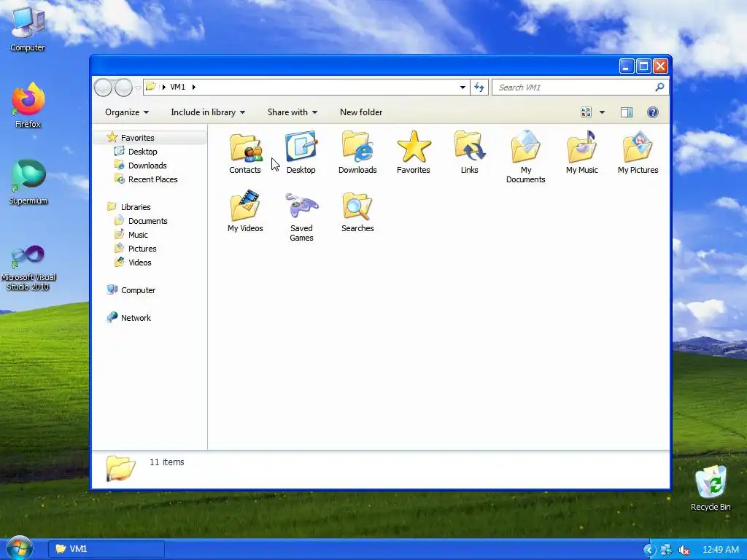Open Microsoft Visual Studio 2010 desktop shortcut
Image resolution: width=747 pixels, height=560 pixels.
[28, 267]
